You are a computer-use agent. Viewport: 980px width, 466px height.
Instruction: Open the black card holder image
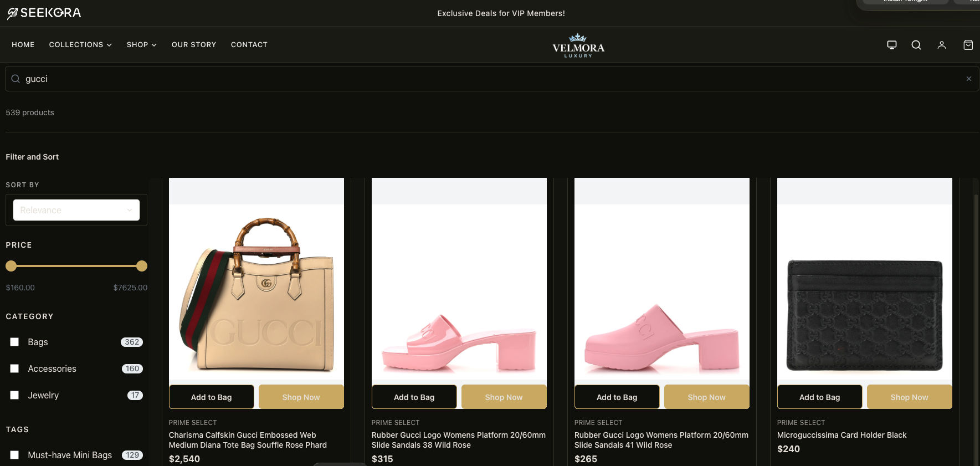point(865,292)
